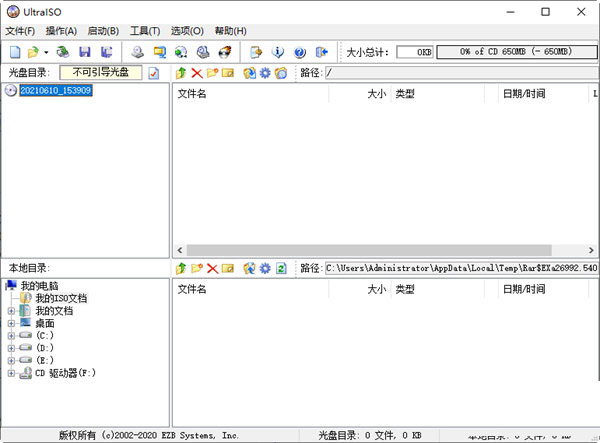600x443 pixels.
Task: Expand the CD 驱动器(F:) node
Action: pyautogui.click(x=11, y=373)
